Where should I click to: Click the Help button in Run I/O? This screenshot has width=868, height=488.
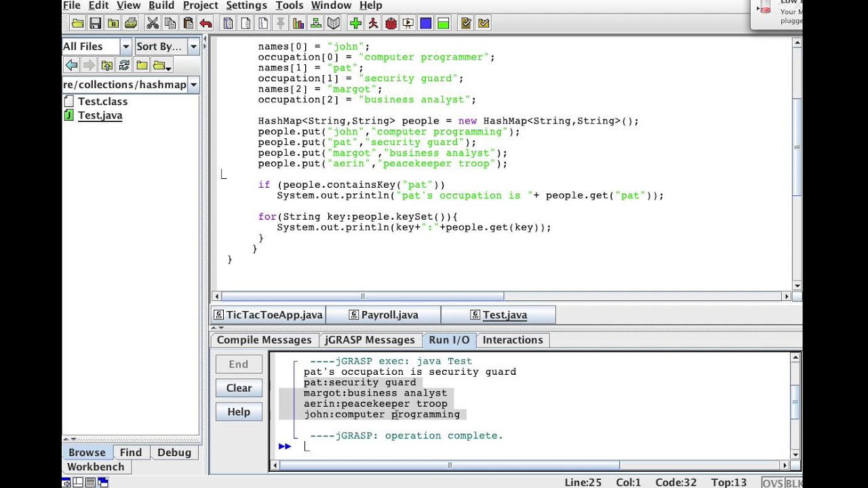click(239, 411)
